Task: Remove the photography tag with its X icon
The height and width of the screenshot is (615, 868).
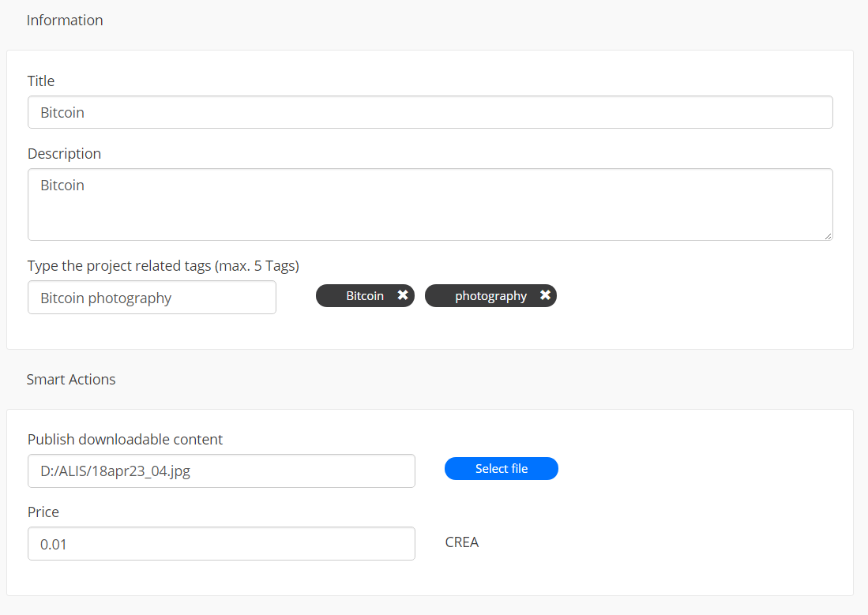Action: 545,295
